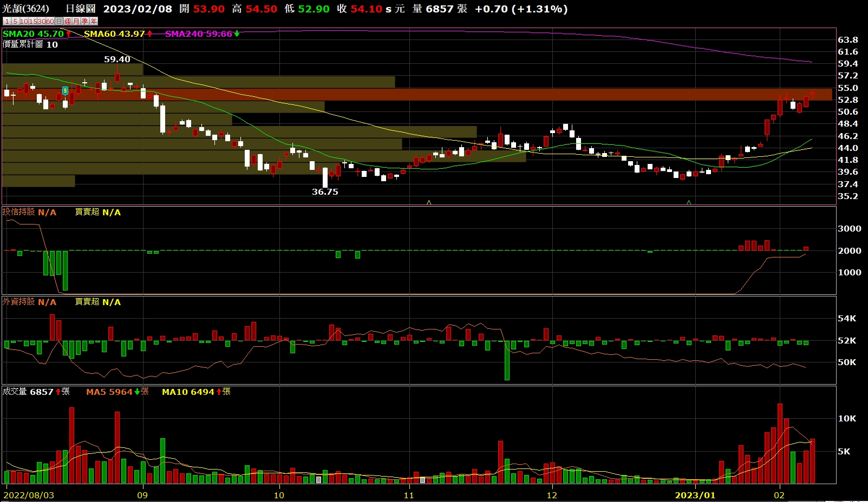Click the green down arrow after MA5 5964
This screenshot has height=502, width=868.
coord(137,392)
